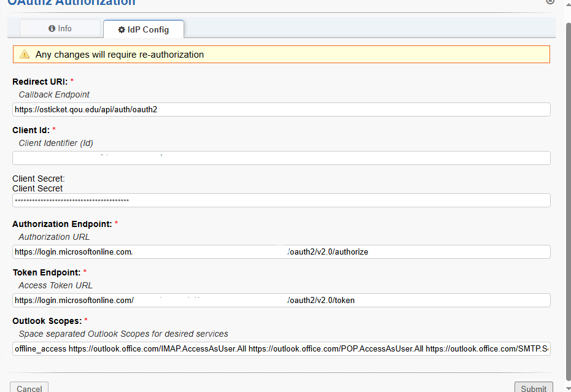Viewport: 571px width, 392px height.
Task: Select the IdP Config tab
Action: (x=144, y=29)
